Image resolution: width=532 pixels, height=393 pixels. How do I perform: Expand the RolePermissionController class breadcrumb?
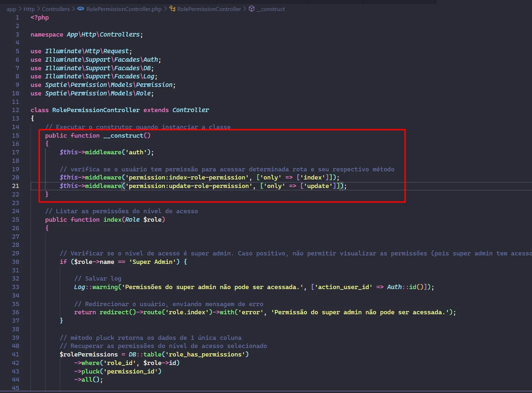click(209, 9)
